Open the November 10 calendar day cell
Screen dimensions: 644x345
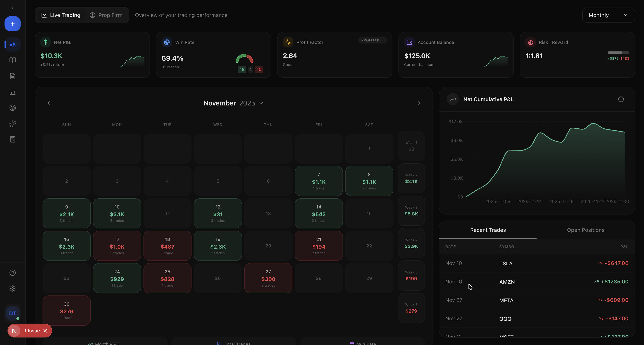click(117, 213)
